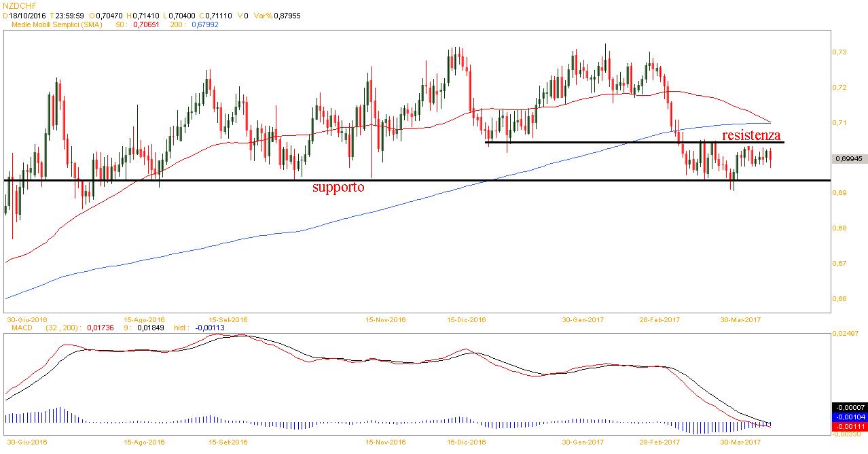Select 15-Nov-2016 date on price chart axis
Screen dimensions: 868x454
(385, 319)
